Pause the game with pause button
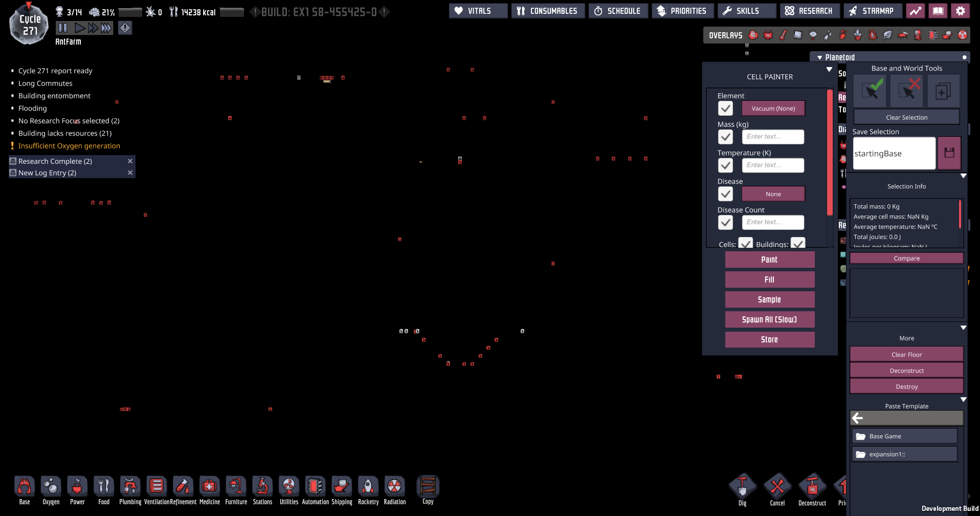The height and width of the screenshot is (516, 980). click(62, 28)
